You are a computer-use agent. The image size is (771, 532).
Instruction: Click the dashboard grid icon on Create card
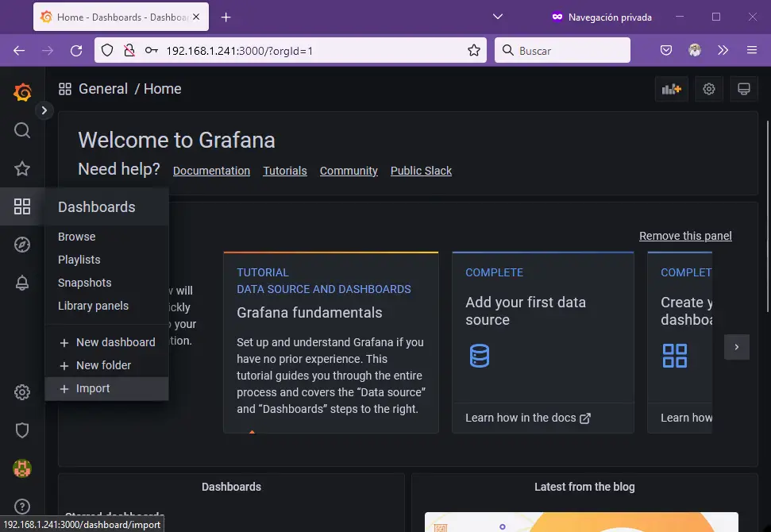coord(675,356)
